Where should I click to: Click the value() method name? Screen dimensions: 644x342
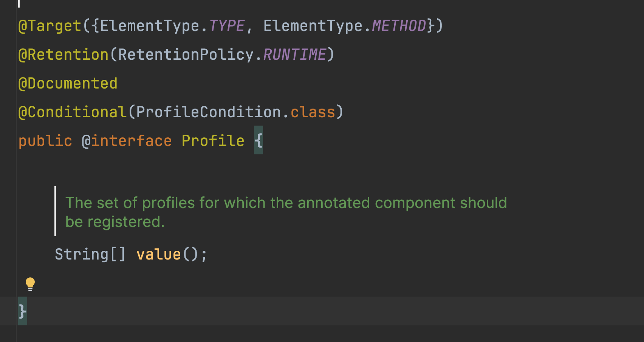coord(159,254)
